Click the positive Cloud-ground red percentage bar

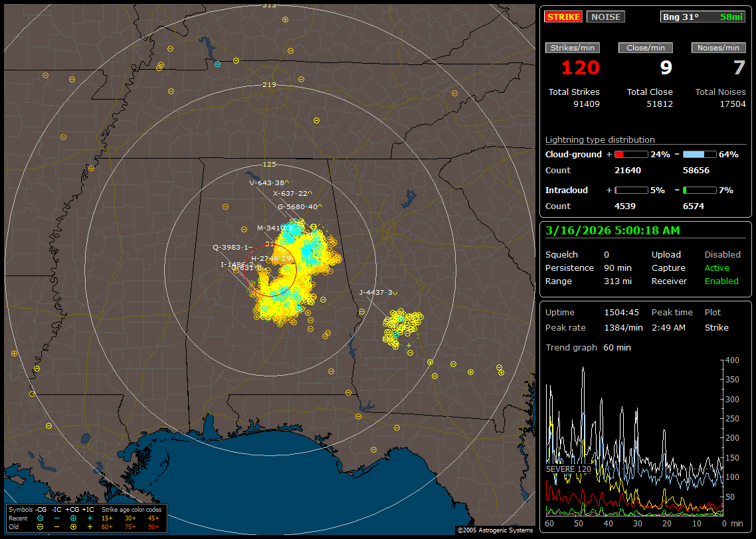pyautogui.click(x=630, y=154)
